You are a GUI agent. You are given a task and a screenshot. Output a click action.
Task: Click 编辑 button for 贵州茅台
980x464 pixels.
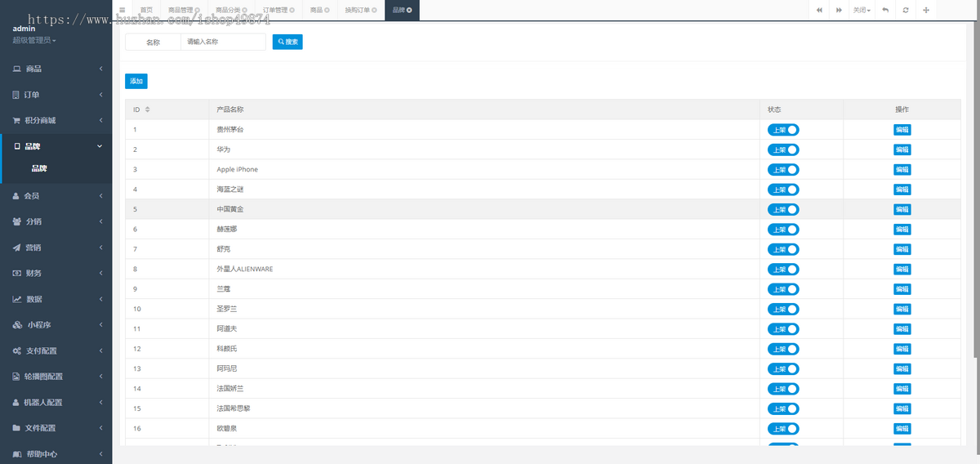pyautogui.click(x=902, y=130)
